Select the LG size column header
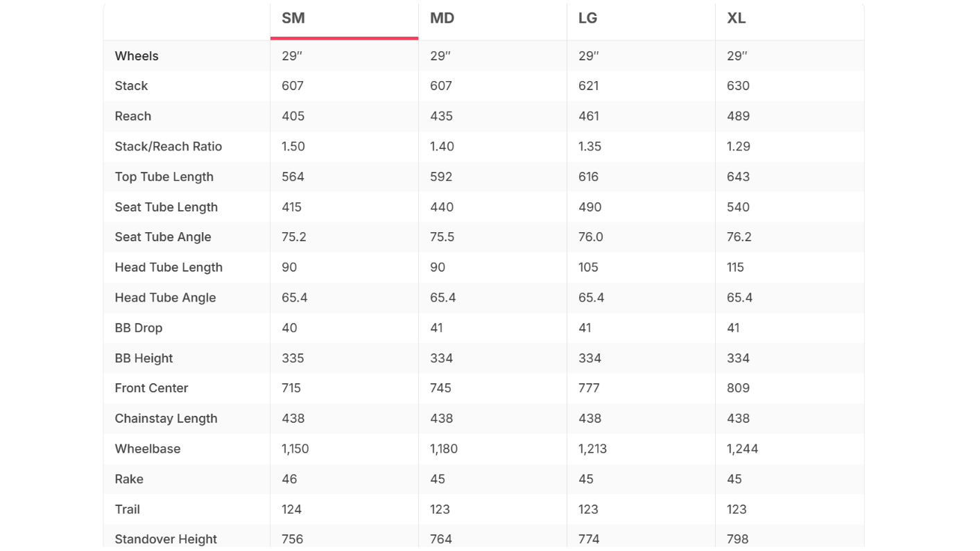980x551 pixels. click(641, 19)
